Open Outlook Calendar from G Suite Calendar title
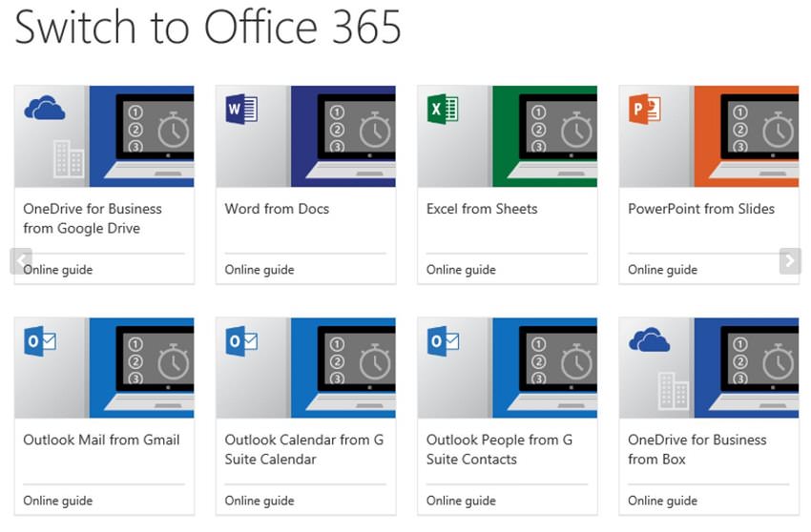Screen dimensions: 811x532 point(303,449)
